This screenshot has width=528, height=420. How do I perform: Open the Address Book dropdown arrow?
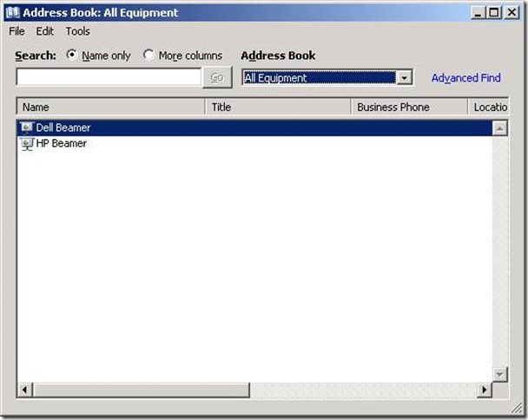pos(404,78)
